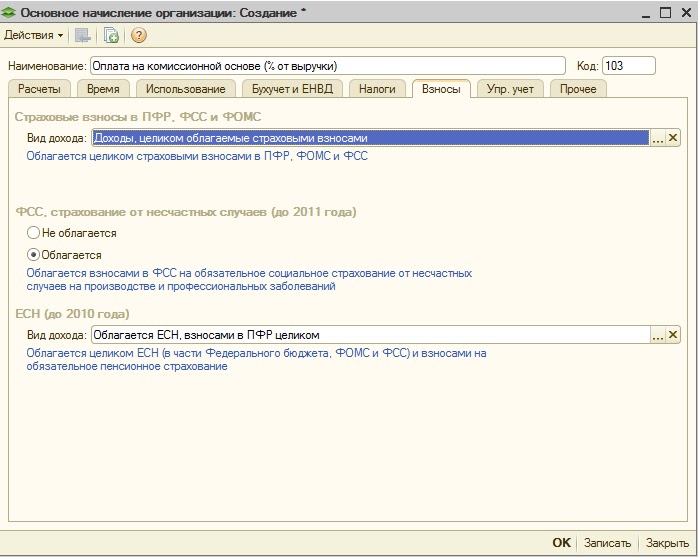Screen dimensions: 698x557
Task: Click heading 'ФСС, страхование от несчастных случаев (до 2011 года)'
Action: click(x=186, y=212)
